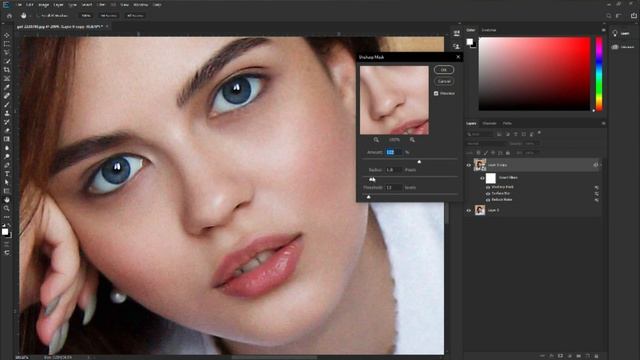
Task: Open the Image menu
Action: (x=43, y=4)
